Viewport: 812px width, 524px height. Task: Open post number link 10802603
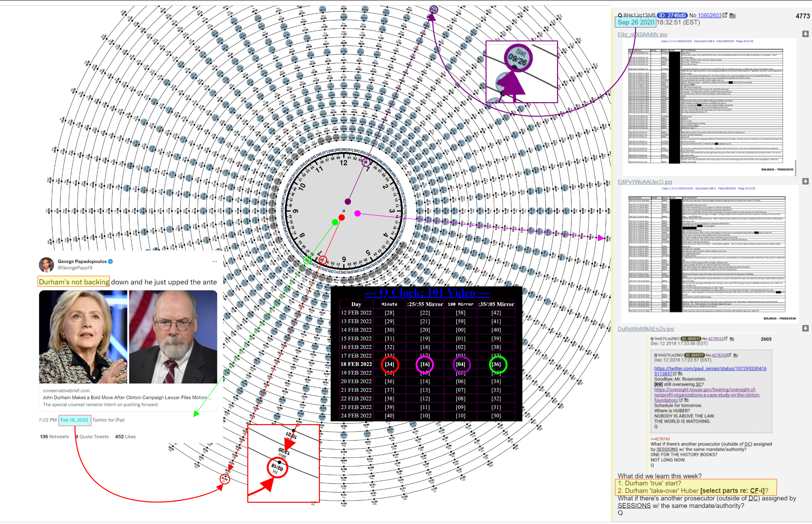coord(710,15)
